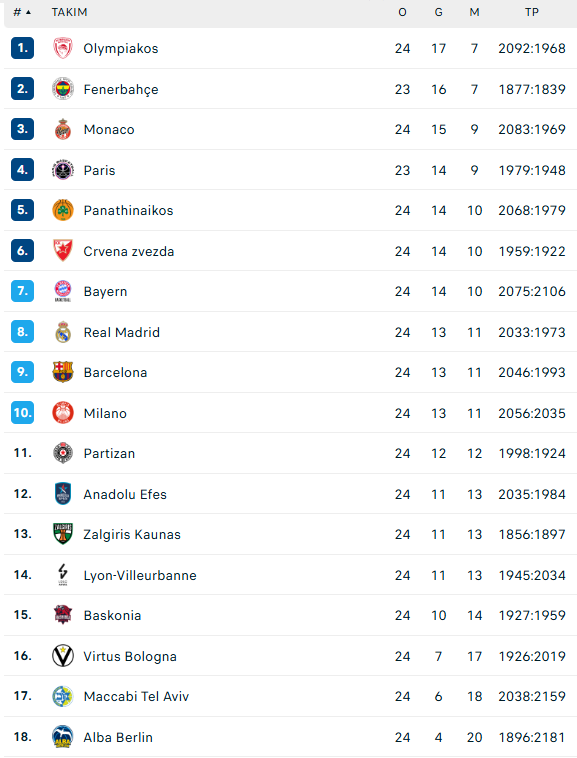Sort by the TP points column
The width and height of the screenshot is (577, 758).
coord(532,12)
